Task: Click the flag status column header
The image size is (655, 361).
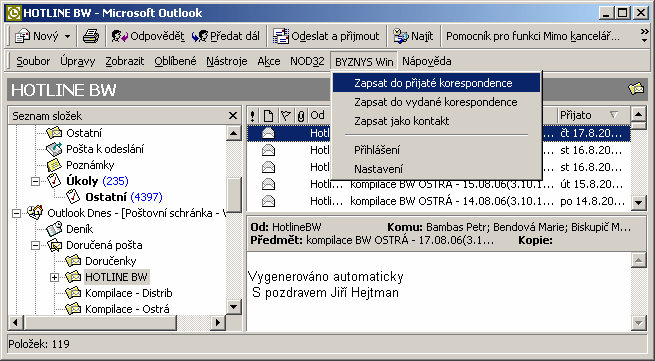Action: pos(285,115)
